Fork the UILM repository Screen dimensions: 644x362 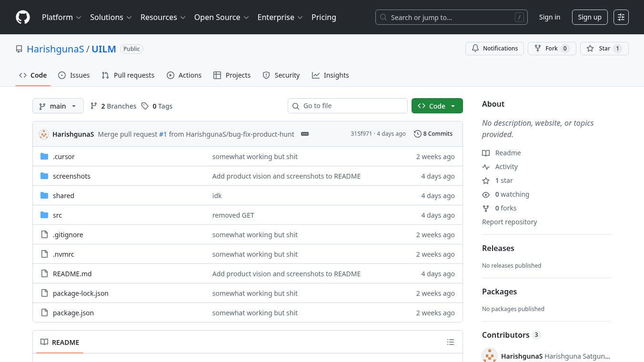(552, 49)
